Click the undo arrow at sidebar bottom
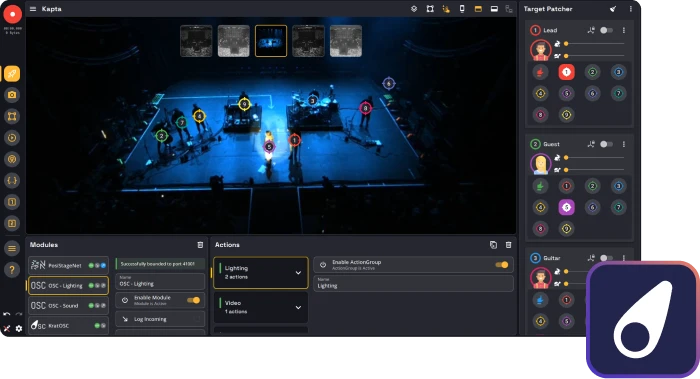The image size is (700, 379). pos(7,314)
